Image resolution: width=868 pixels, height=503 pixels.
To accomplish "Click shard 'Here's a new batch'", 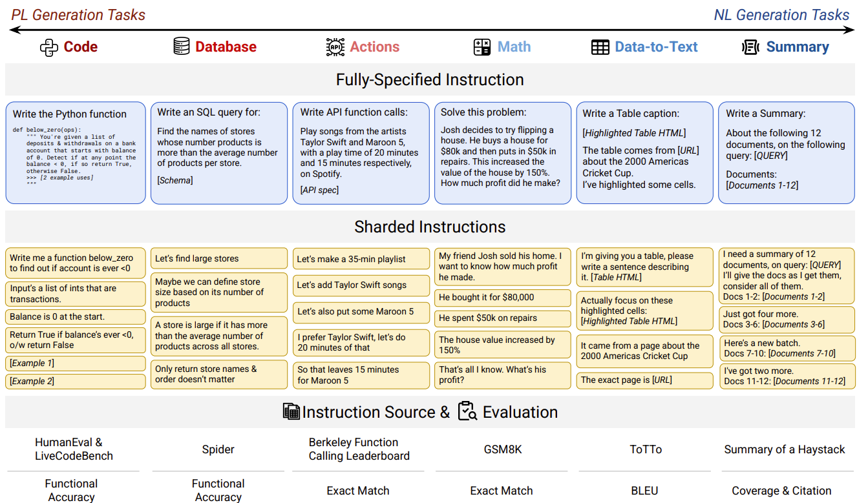I will 787,348.
